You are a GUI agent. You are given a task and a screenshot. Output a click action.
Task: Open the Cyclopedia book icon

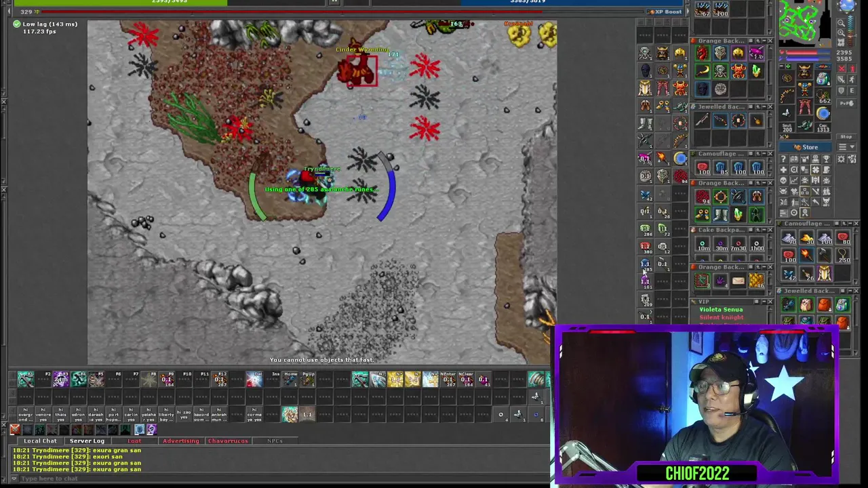point(794,159)
